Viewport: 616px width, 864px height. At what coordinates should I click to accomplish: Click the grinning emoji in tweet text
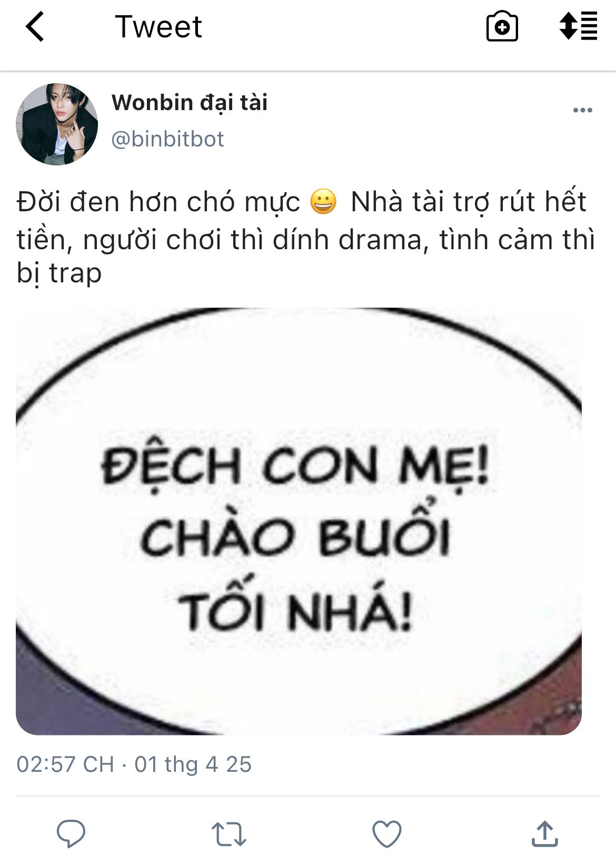tap(323, 202)
